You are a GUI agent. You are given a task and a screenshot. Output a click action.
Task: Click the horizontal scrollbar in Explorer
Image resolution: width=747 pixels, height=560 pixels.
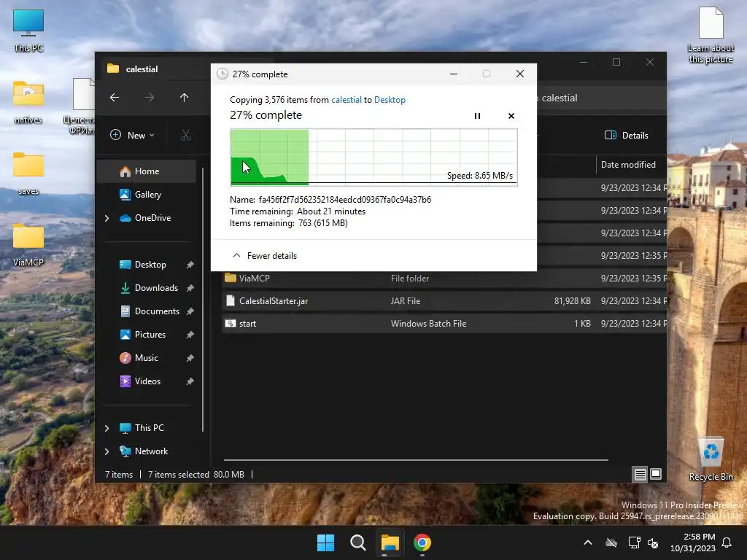(416, 460)
